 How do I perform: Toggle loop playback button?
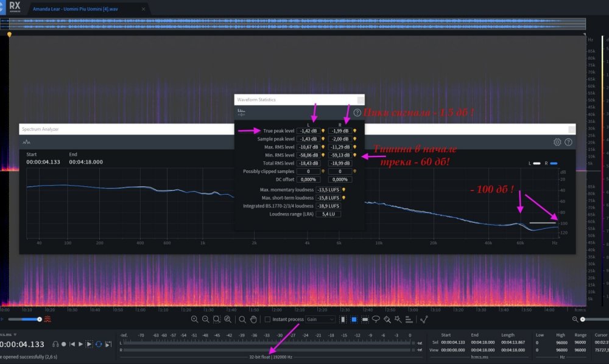tap(99, 345)
